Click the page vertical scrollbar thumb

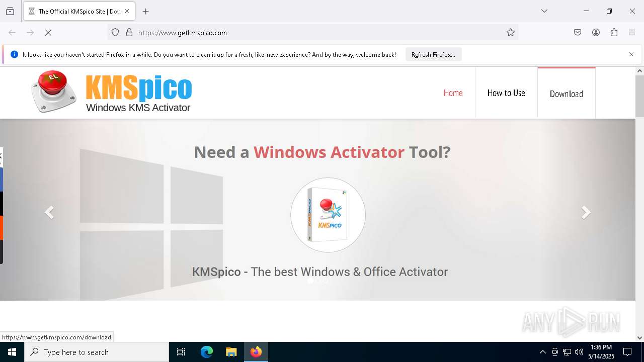click(639, 97)
